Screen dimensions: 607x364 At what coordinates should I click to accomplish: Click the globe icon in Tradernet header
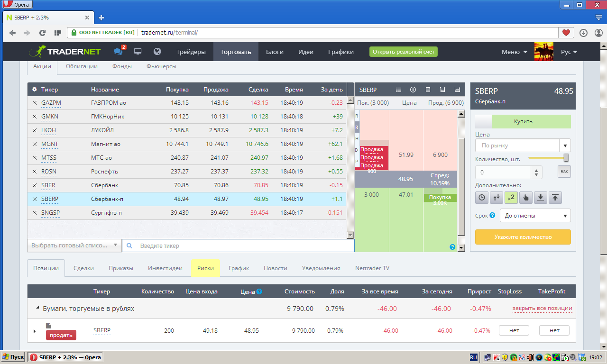pyautogui.click(x=157, y=52)
